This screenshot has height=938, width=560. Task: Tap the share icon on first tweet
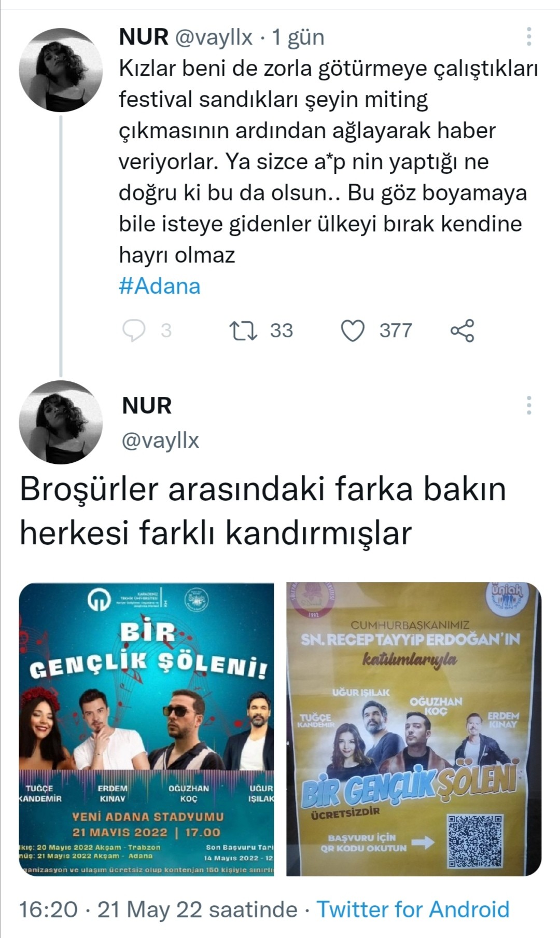463,330
